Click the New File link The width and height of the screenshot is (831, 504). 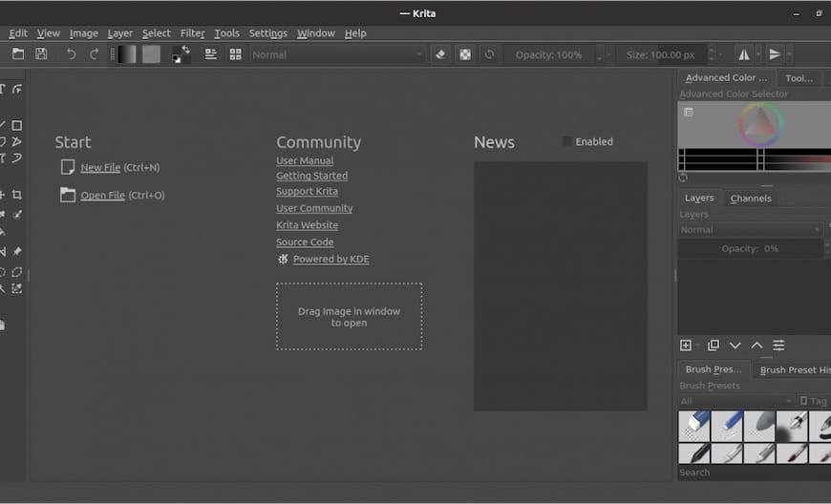point(100,167)
